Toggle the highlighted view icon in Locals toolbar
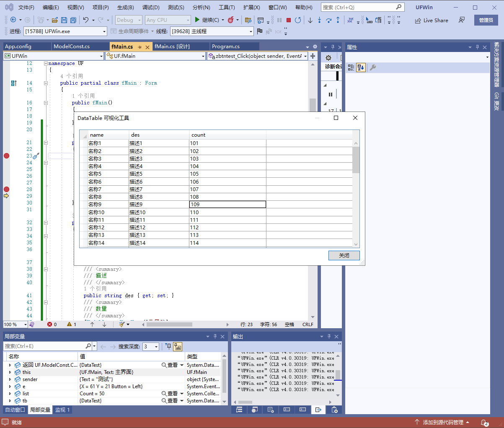The height and width of the screenshot is (428, 504). (178, 346)
